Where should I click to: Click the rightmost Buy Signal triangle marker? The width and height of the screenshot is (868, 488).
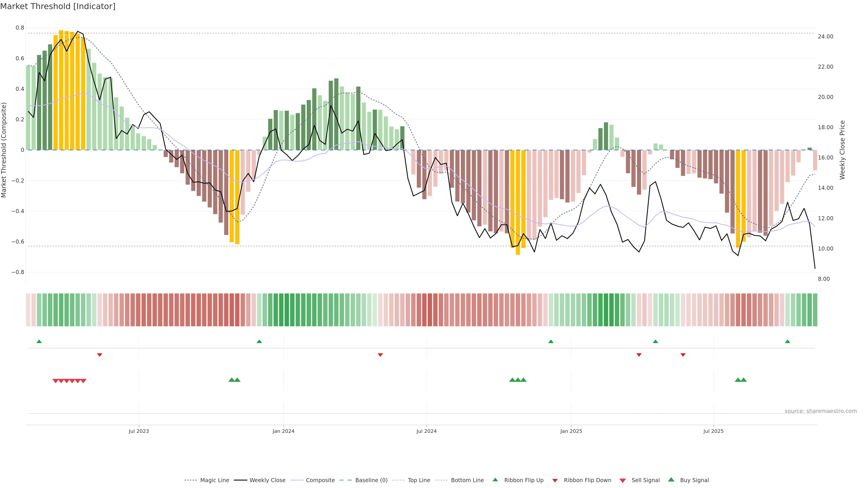click(744, 380)
